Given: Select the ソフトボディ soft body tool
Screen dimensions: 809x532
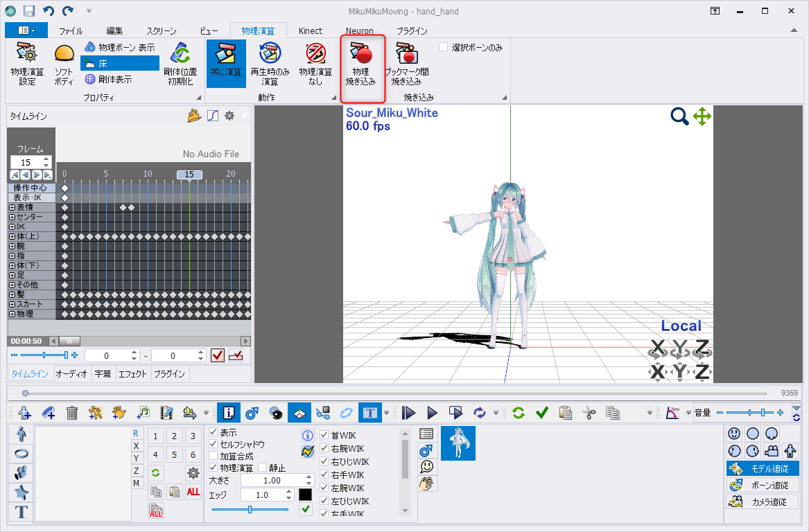Looking at the screenshot, I should click(x=64, y=53).
